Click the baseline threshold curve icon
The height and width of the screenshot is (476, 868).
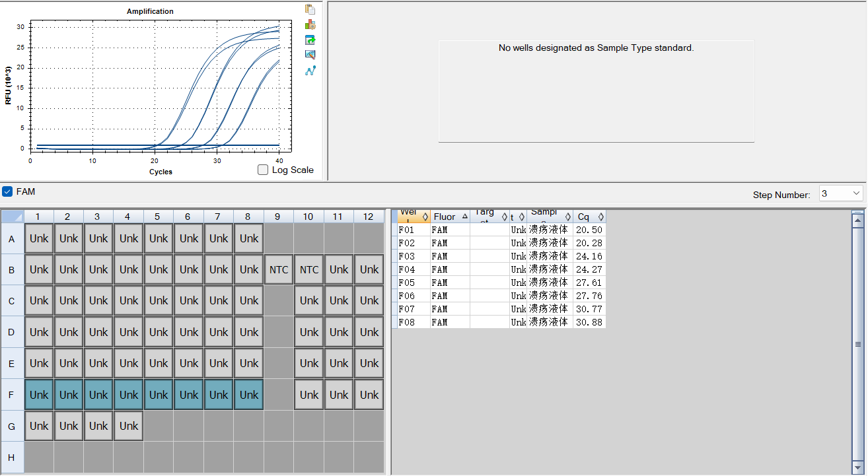(x=310, y=71)
